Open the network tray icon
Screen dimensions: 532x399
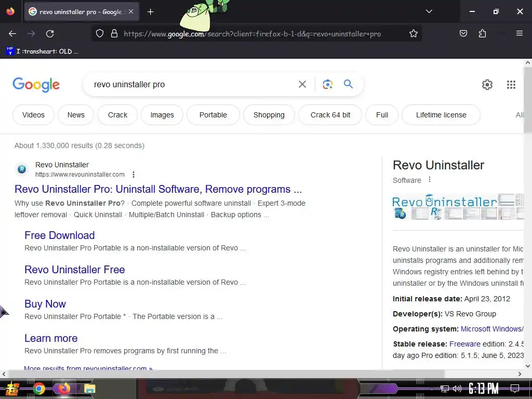(445, 389)
